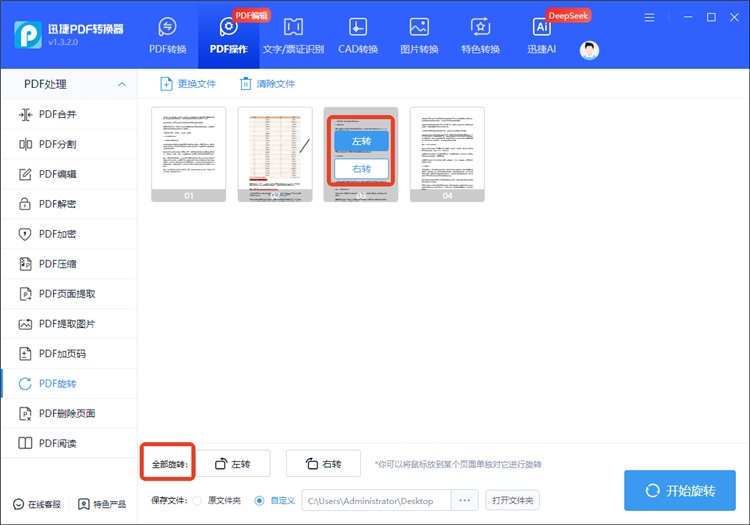Open PDF压缩 in sidebar

pyautogui.click(x=69, y=264)
